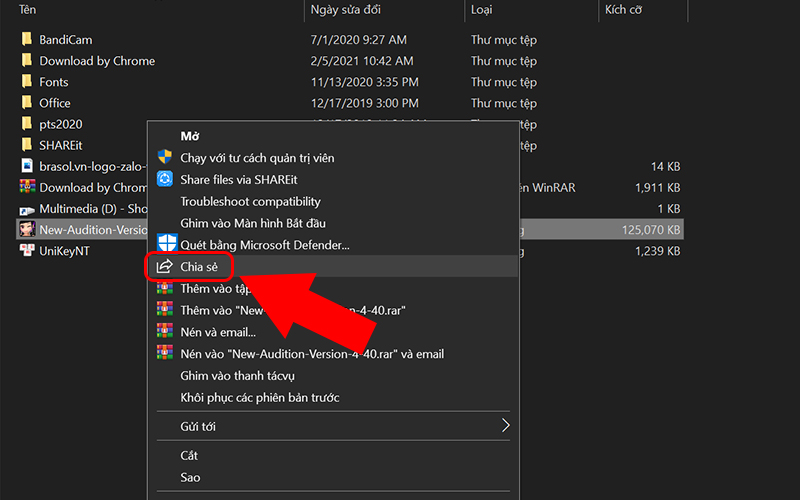The image size is (800, 500).
Task: Select the Download by Chrome folder name
Action: [97, 61]
